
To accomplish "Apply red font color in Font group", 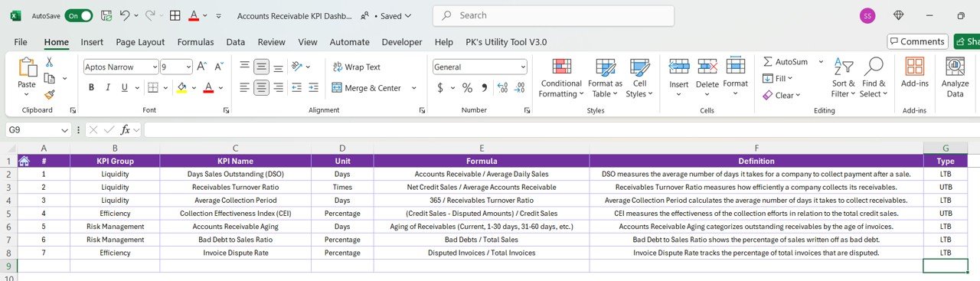I will [x=208, y=88].
